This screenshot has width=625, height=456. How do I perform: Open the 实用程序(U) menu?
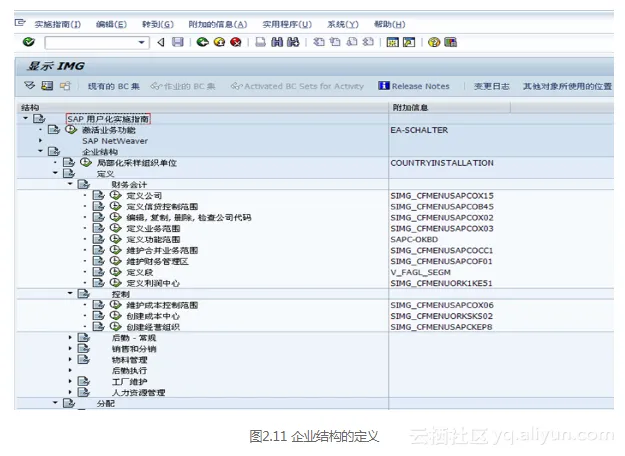click(x=287, y=24)
